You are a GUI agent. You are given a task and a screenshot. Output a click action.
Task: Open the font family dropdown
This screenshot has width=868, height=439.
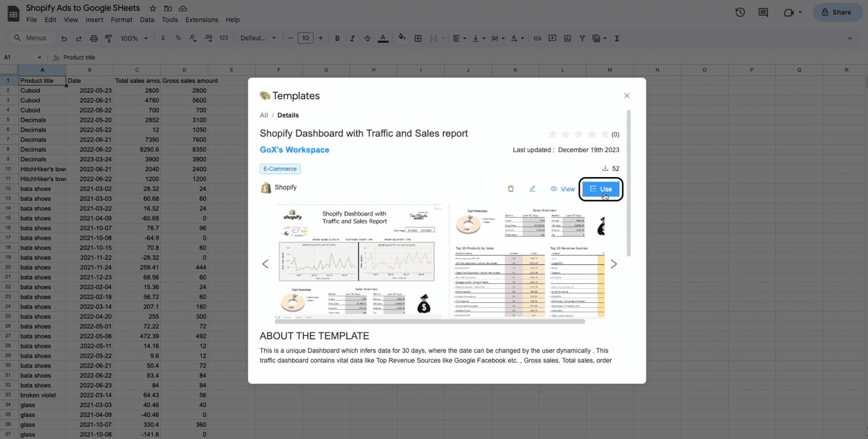[258, 38]
